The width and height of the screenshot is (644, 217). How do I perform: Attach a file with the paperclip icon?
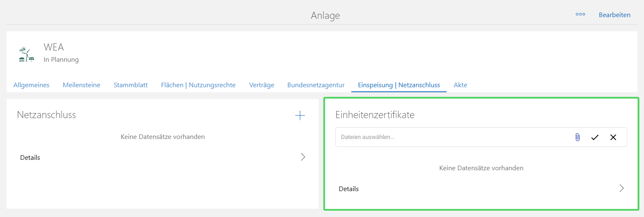pos(577,137)
